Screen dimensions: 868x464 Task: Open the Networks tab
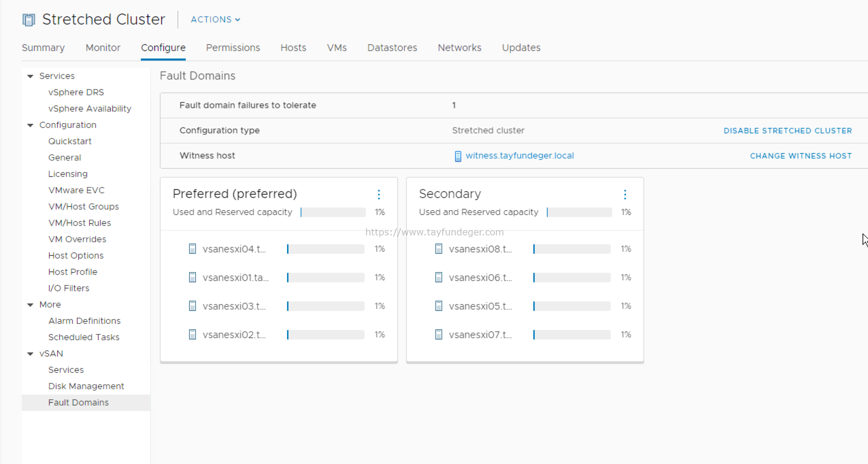pyautogui.click(x=460, y=48)
